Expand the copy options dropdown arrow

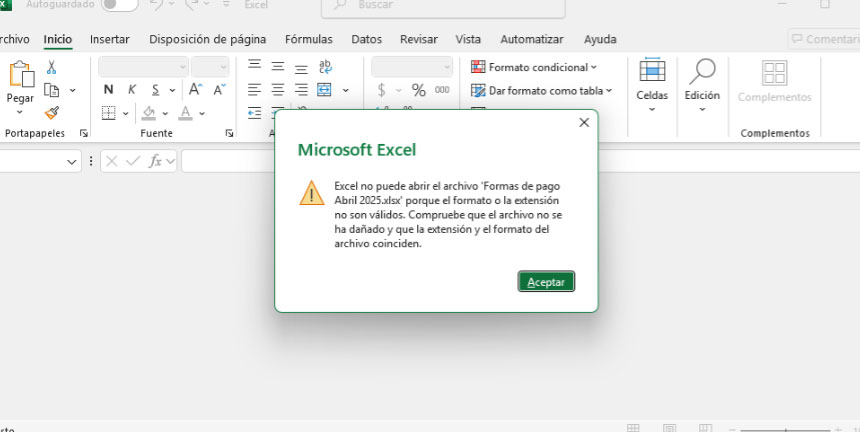[72, 90]
